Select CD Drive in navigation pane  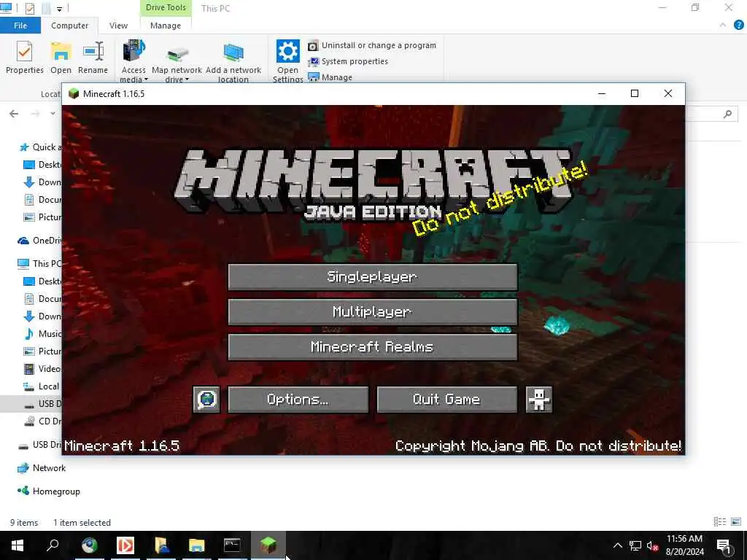coord(43,421)
